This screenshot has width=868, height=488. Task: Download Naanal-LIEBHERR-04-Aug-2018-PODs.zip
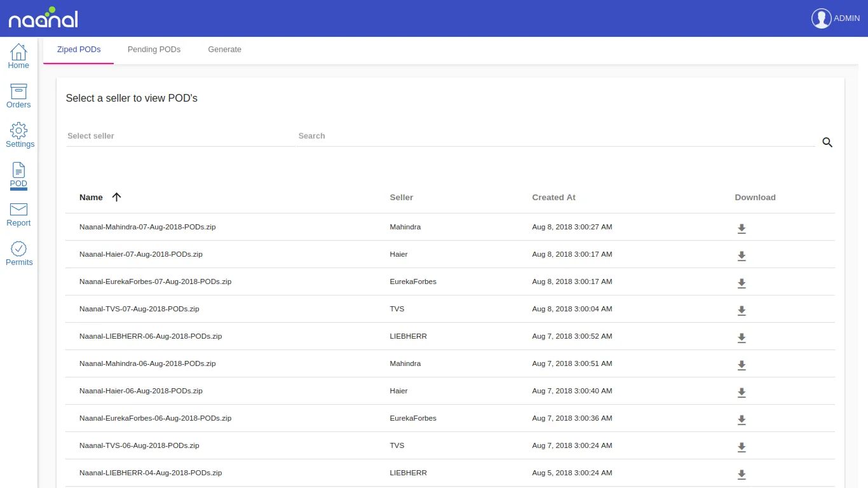742,475
